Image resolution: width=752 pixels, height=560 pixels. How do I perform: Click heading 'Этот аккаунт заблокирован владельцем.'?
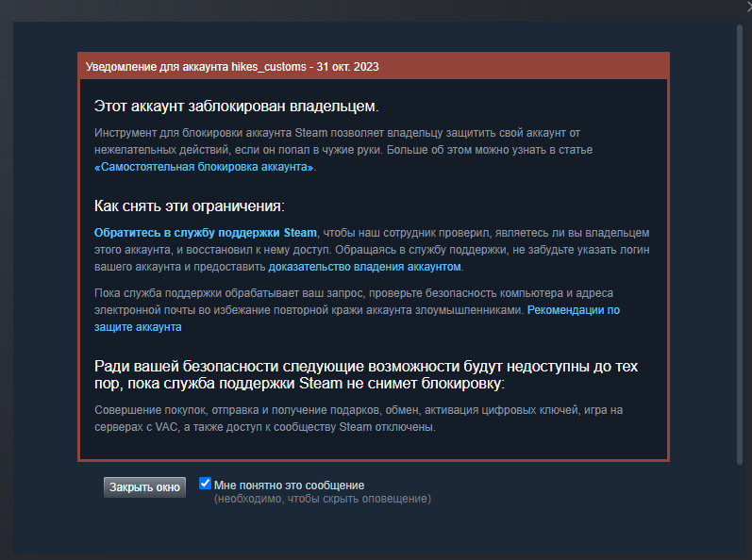click(x=237, y=106)
